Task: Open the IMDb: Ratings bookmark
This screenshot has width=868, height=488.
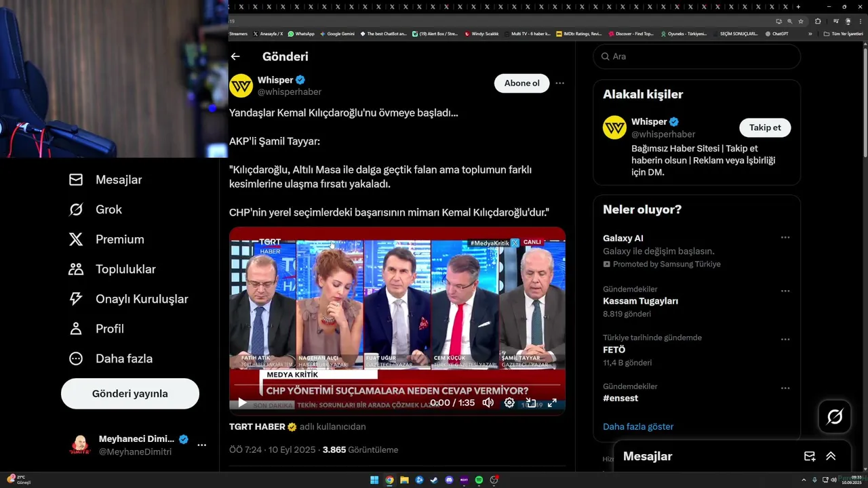Action: pyautogui.click(x=578, y=34)
